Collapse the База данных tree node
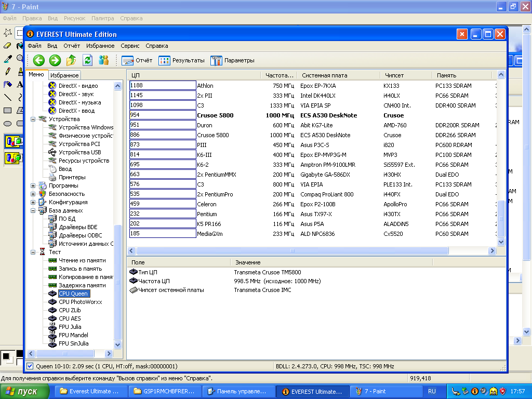 33,211
